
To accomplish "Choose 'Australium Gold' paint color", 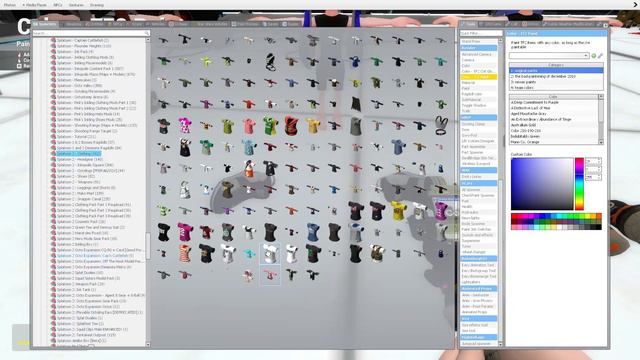I will click(x=554, y=125).
